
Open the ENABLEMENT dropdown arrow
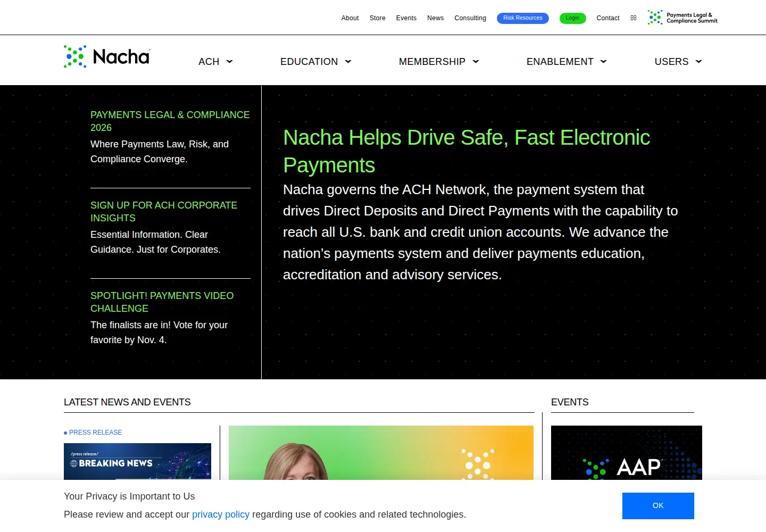[x=604, y=62]
